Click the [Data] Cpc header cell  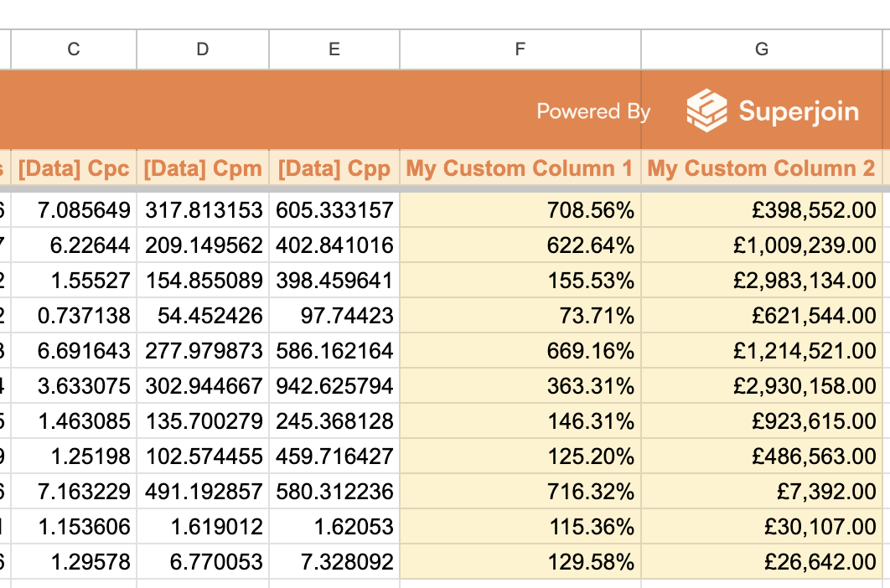(x=74, y=168)
